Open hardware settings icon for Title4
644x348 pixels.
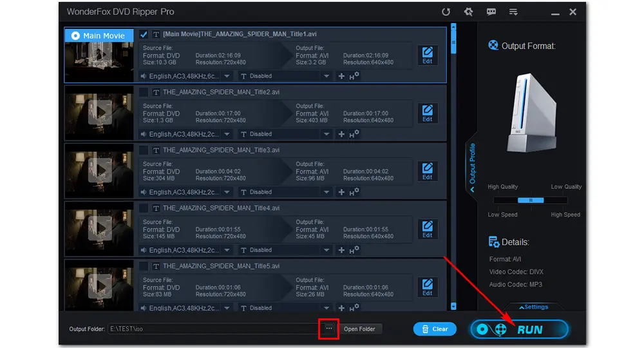(354, 250)
